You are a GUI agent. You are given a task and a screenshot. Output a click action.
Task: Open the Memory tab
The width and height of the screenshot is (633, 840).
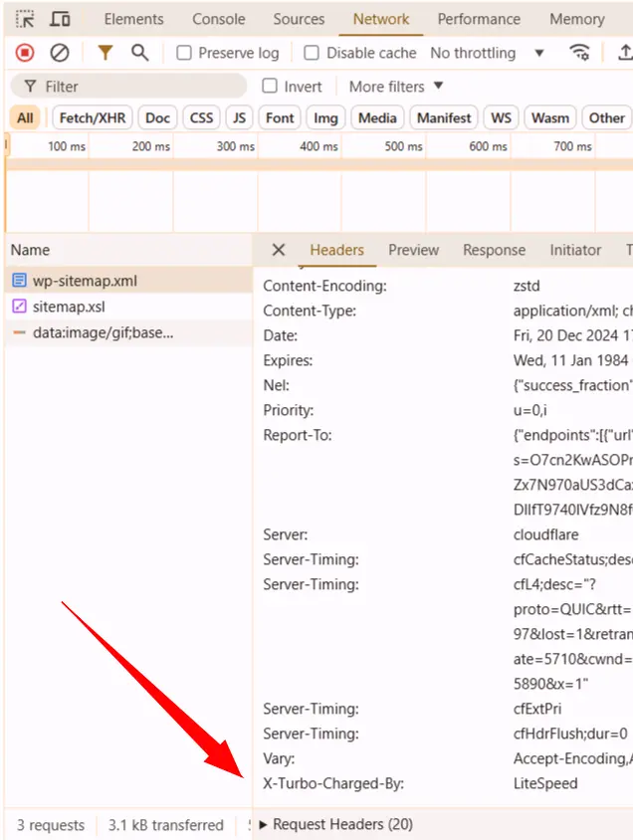coord(577,19)
